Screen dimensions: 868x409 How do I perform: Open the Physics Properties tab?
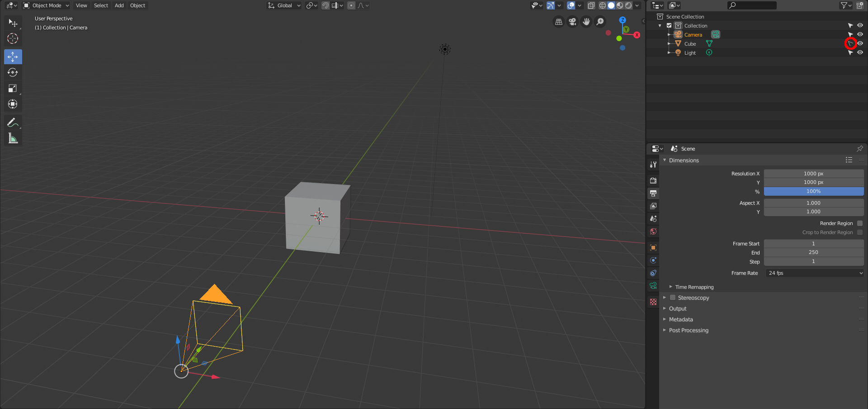click(x=653, y=273)
